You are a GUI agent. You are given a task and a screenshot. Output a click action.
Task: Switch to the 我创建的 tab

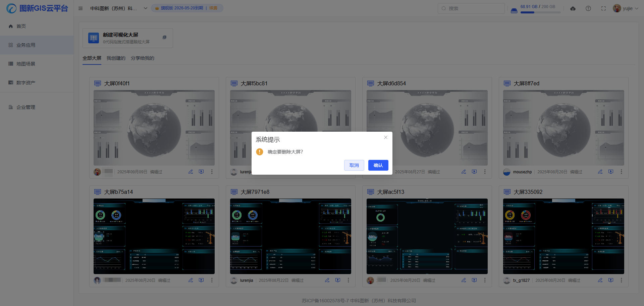(116, 58)
